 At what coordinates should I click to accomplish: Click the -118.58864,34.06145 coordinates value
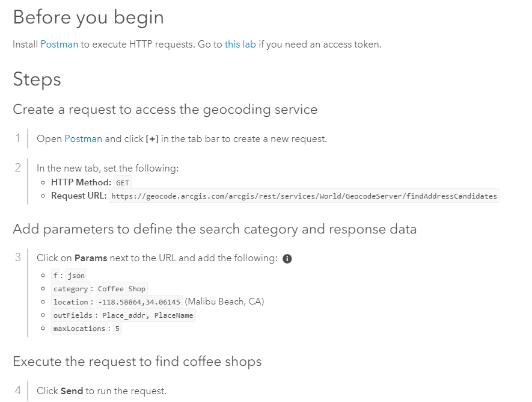pos(139,302)
